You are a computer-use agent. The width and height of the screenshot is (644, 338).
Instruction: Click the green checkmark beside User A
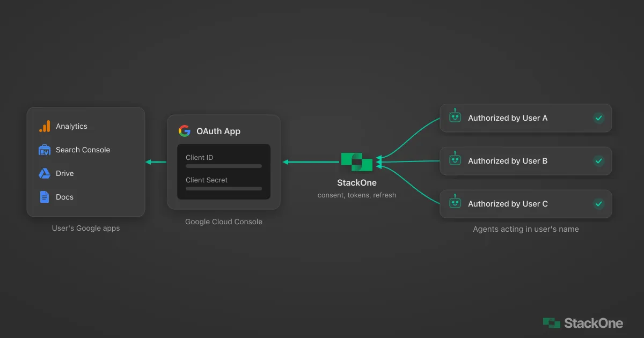coord(599,118)
